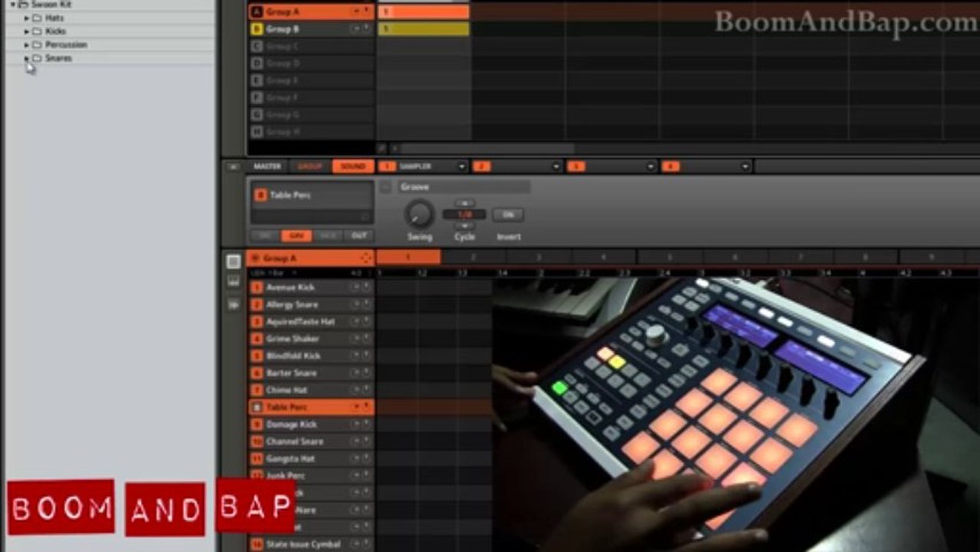This screenshot has width=980, height=552.
Task: Toggle the Invert ON button
Action: pos(508,215)
